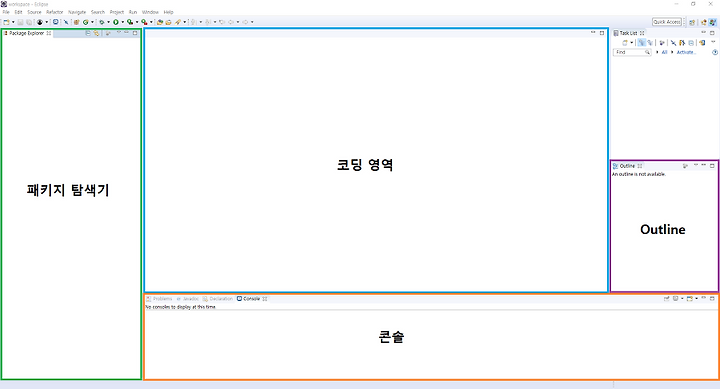Image resolution: width=720 pixels, height=389 pixels.
Task: Toggle Focus on Workweek in Task List
Action: pos(662,43)
